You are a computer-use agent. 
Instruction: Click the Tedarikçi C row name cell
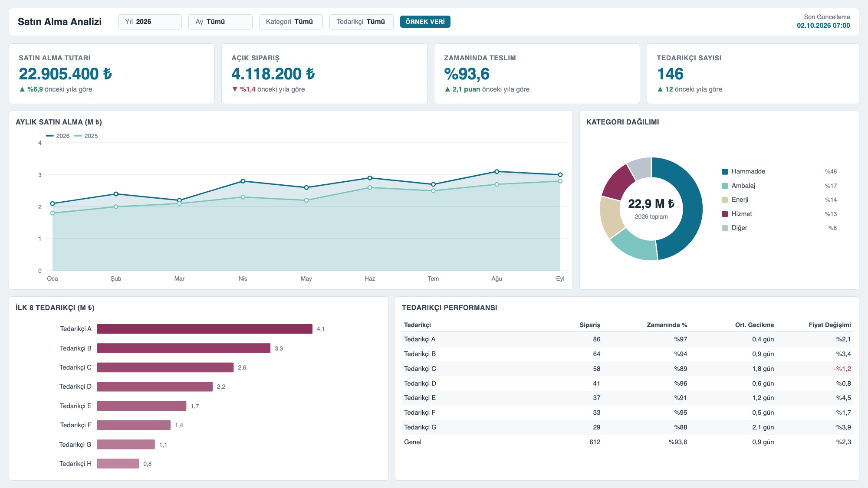(x=420, y=369)
